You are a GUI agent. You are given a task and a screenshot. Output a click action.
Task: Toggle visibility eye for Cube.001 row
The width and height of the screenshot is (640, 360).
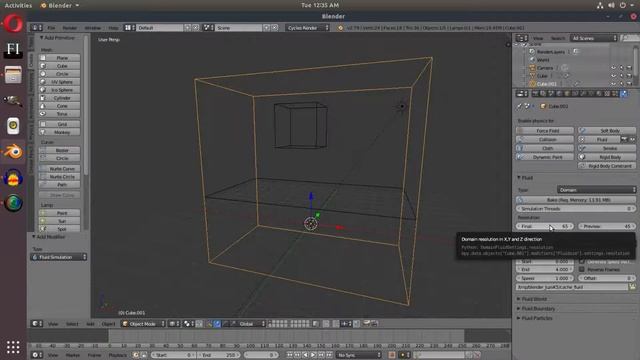[x=613, y=84]
